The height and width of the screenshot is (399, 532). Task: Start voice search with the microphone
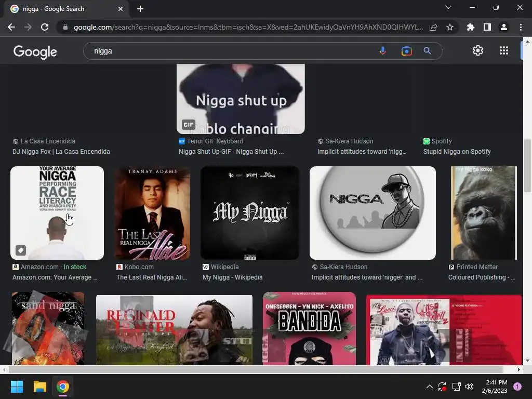click(383, 51)
